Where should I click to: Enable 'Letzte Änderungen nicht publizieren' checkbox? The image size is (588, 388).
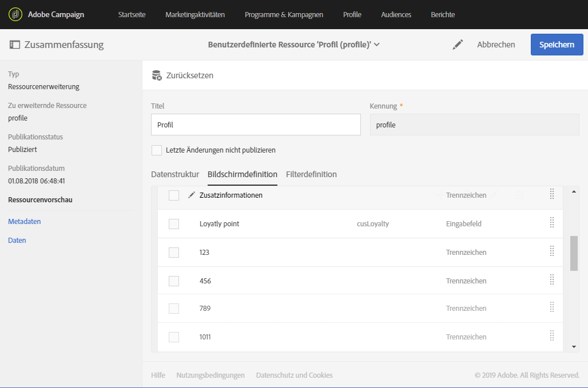click(x=157, y=150)
